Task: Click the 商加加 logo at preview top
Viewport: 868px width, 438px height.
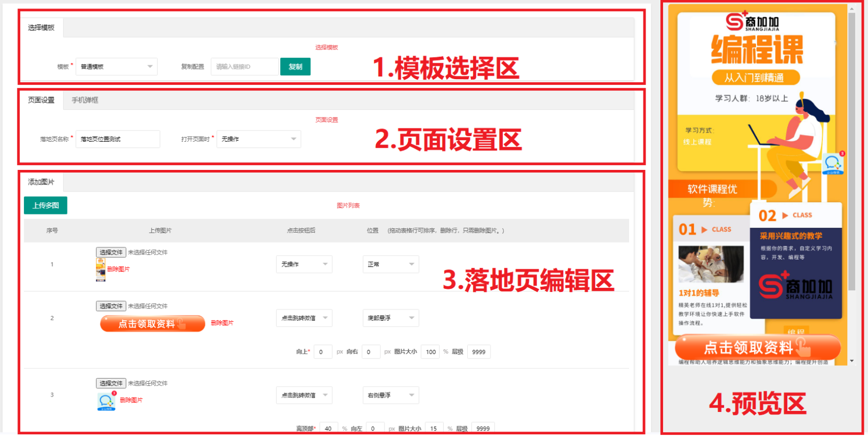Action: [x=753, y=22]
